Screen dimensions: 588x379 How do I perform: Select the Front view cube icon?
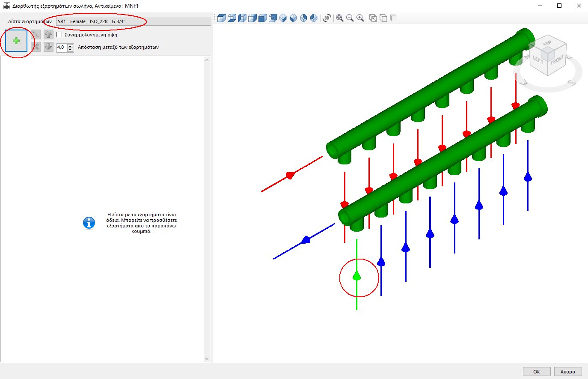[262, 18]
